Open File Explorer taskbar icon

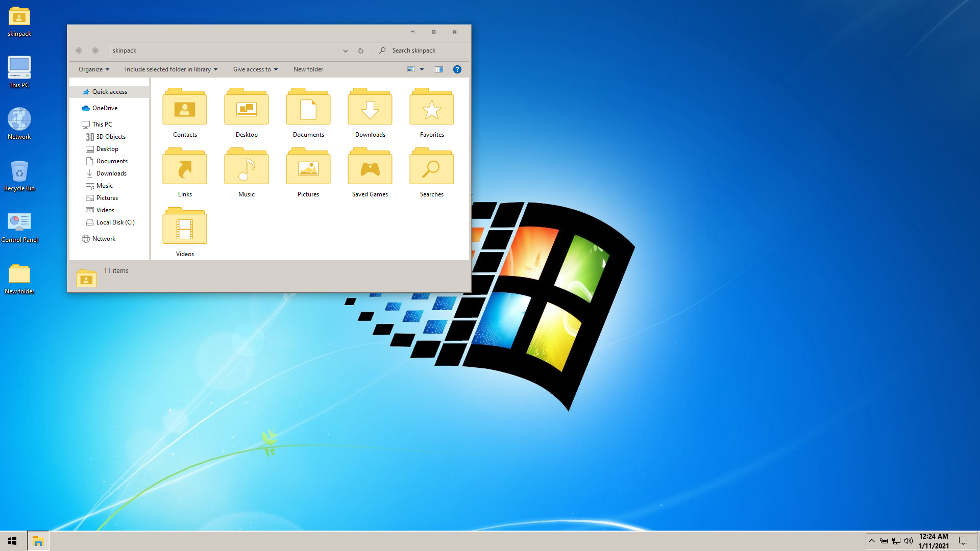(38, 541)
